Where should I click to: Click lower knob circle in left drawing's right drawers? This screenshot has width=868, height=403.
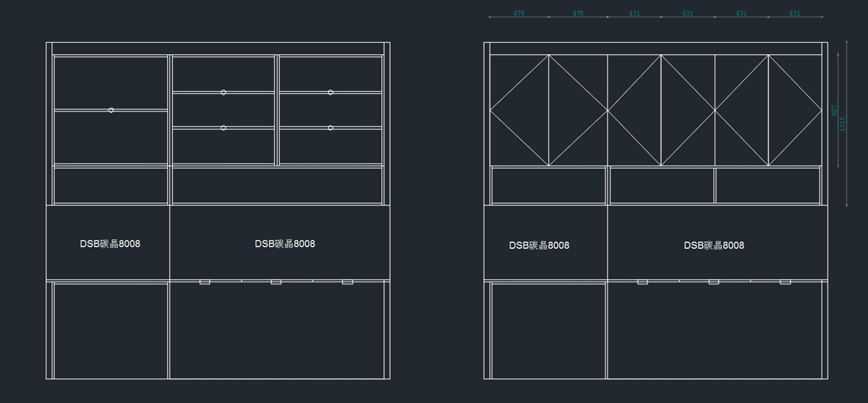(331, 127)
